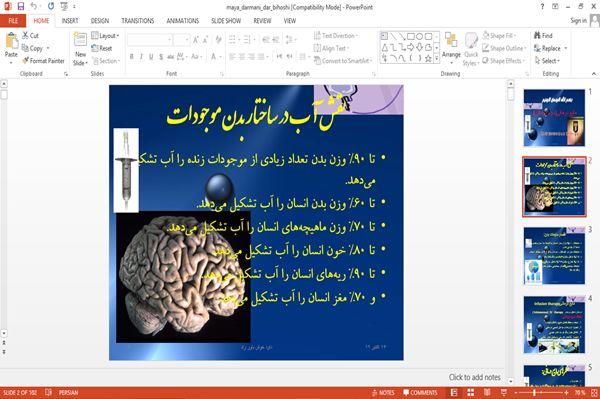Start slideshow from beginning via Quick Access icon
Image resolution: width=600 pixels, height=399 pixels.
64,6
